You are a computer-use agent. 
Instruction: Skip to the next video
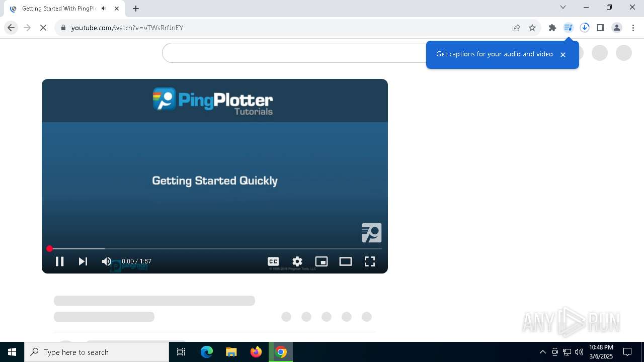coord(83,261)
